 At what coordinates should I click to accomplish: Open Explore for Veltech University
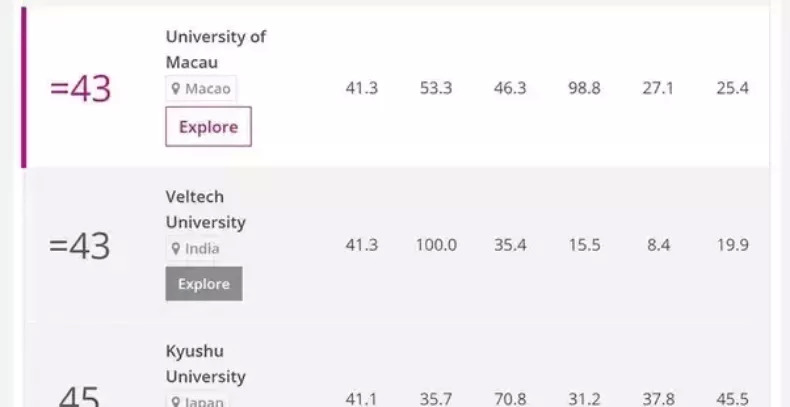[x=204, y=284]
